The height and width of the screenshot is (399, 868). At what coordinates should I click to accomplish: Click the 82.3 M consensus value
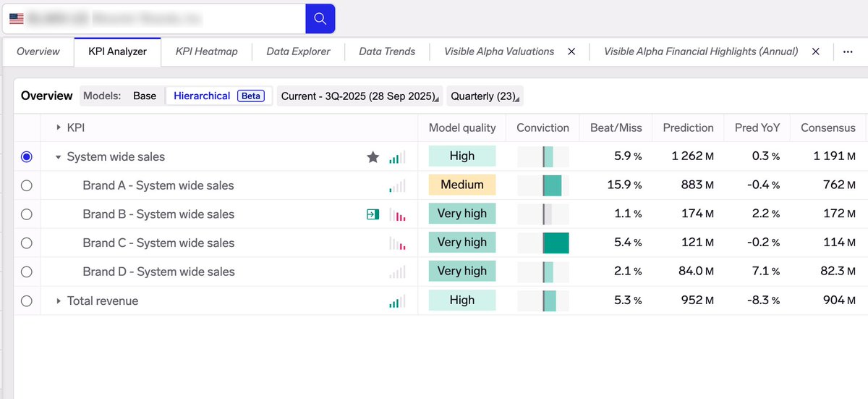[x=838, y=272]
